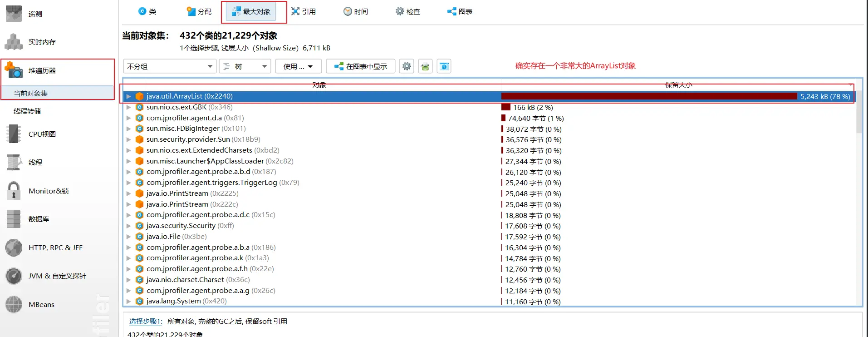Expand the sun.nio.cs.ext.GBK row
The width and height of the screenshot is (868, 337).
click(129, 107)
